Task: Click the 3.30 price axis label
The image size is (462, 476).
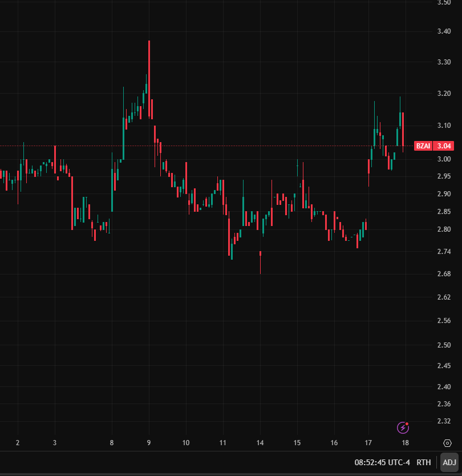Action: point(444,62)
